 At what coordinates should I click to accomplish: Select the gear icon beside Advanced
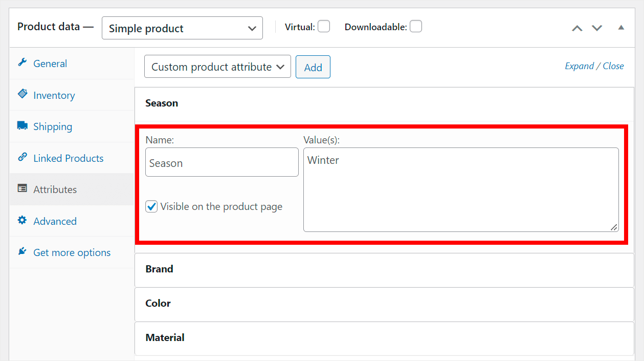(x=21, y=220)
